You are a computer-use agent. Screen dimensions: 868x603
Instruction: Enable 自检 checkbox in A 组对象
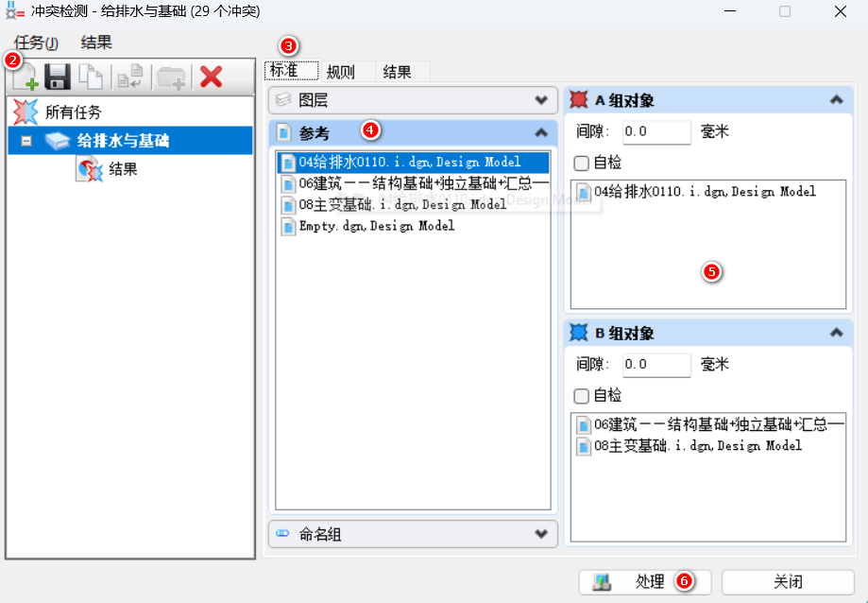click(x=581, y=163)
